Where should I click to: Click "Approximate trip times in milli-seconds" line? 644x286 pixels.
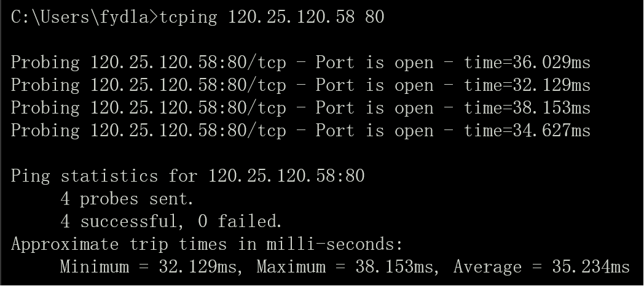tap(206, 244)
